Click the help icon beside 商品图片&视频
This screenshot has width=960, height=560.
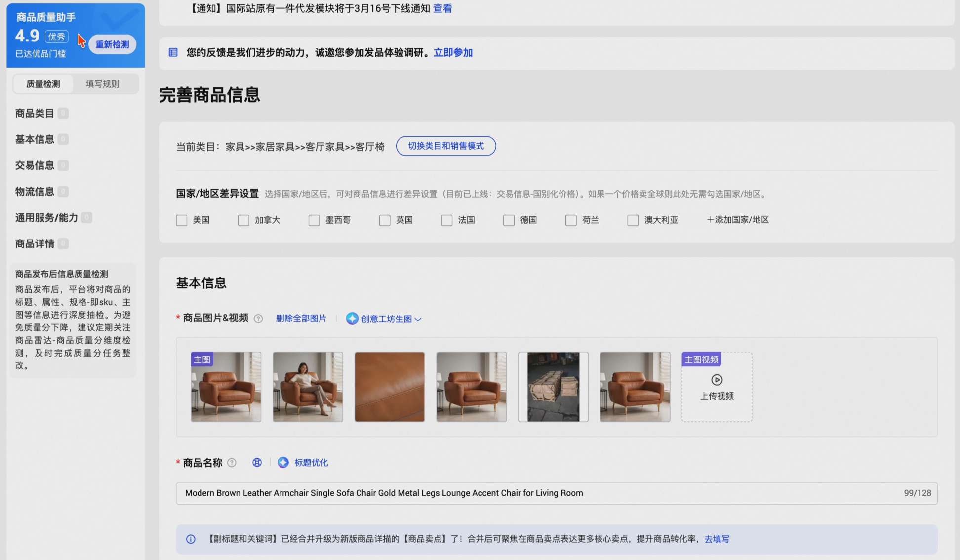pyautogui.click(x=258, y=319)
